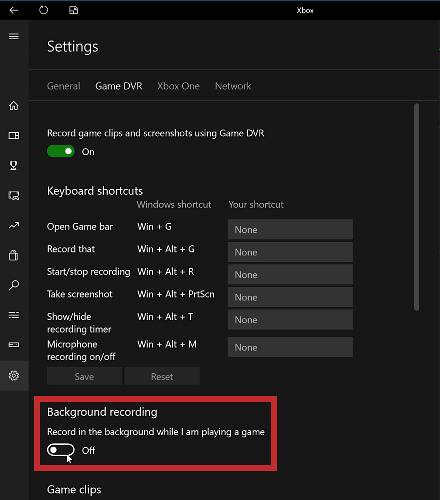
Task: Open the Connect console sidebar icon
Action: tap(14, 344)
